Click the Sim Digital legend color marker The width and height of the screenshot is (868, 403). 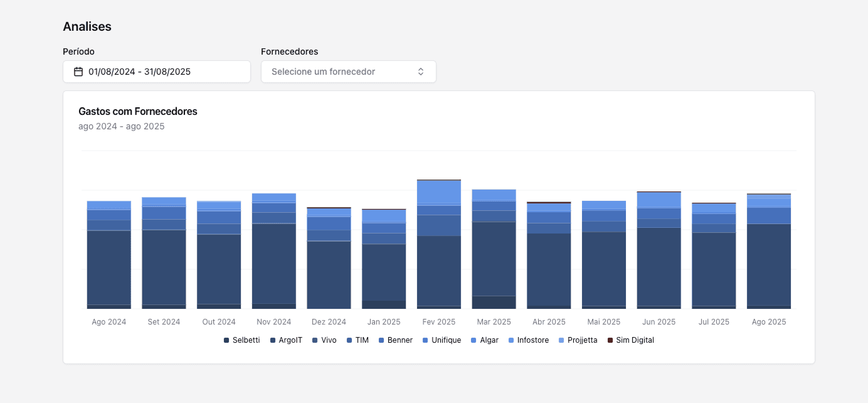(x=610, y=340)
